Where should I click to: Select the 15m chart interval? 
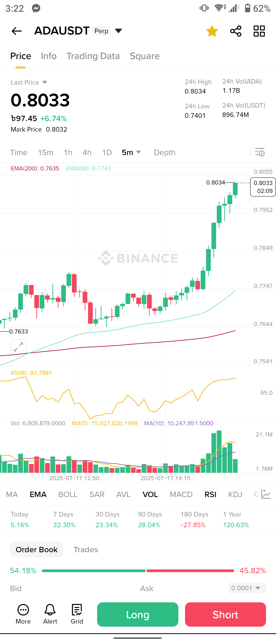[x=46, y=153]
